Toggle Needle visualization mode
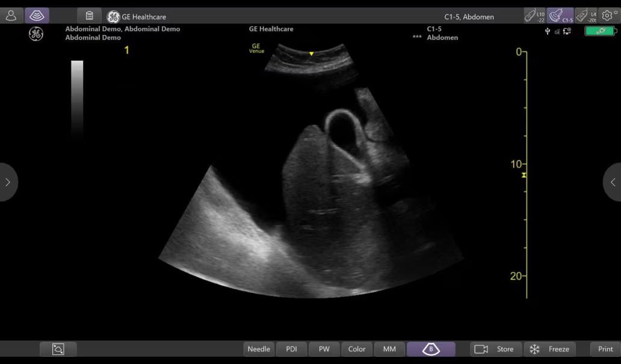This screenshot has width=621, height=364. (x=259, y=349)
